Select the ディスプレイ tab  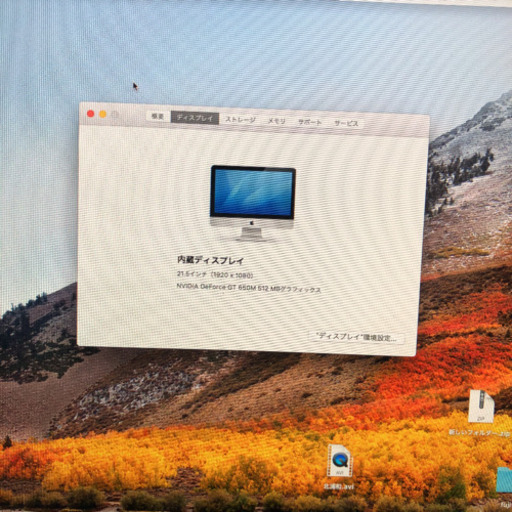[195, 118]
